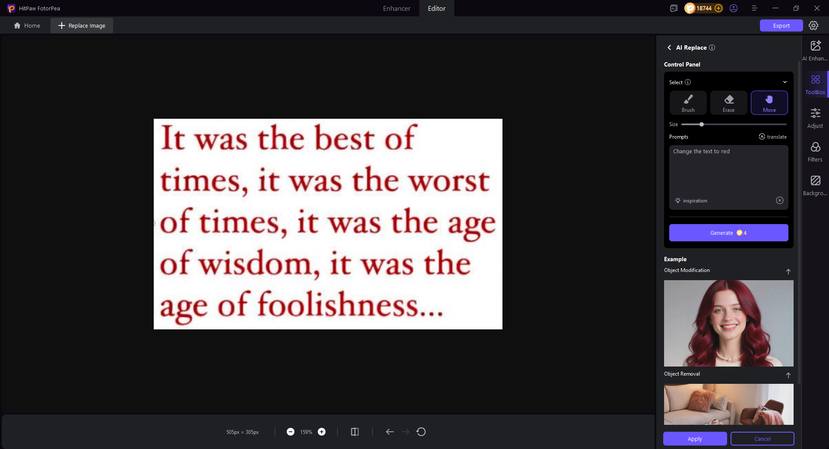Clear the prompt text

pos(779,200)
